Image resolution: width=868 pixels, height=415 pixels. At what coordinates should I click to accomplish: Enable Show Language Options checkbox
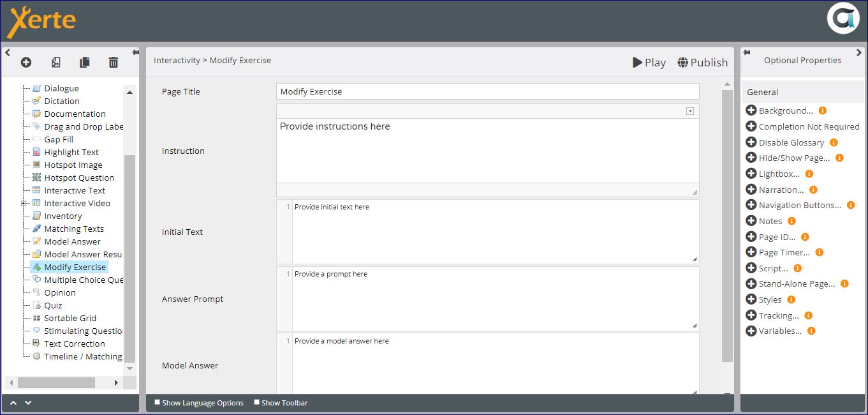click(158, 402)
